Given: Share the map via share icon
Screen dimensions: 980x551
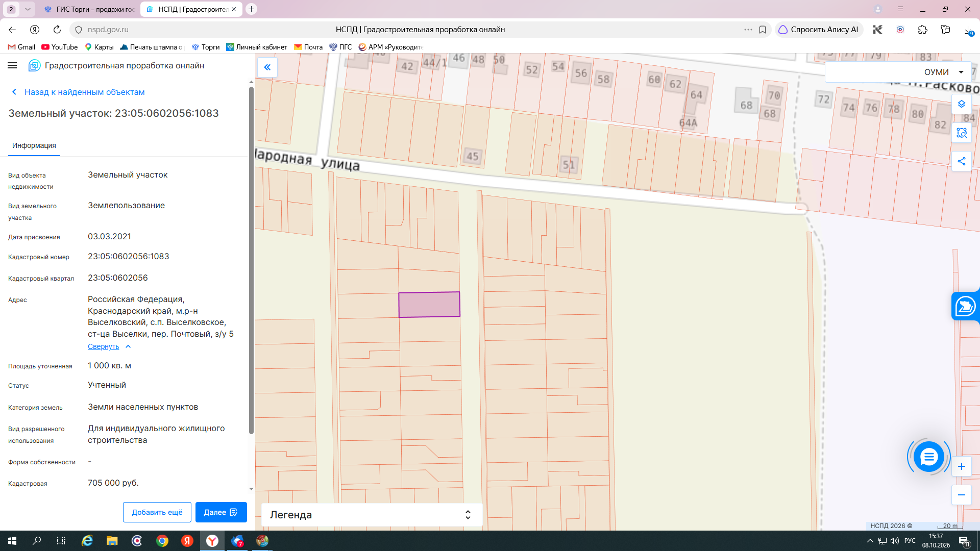Looking at the screenshot, I should point(962,161).
